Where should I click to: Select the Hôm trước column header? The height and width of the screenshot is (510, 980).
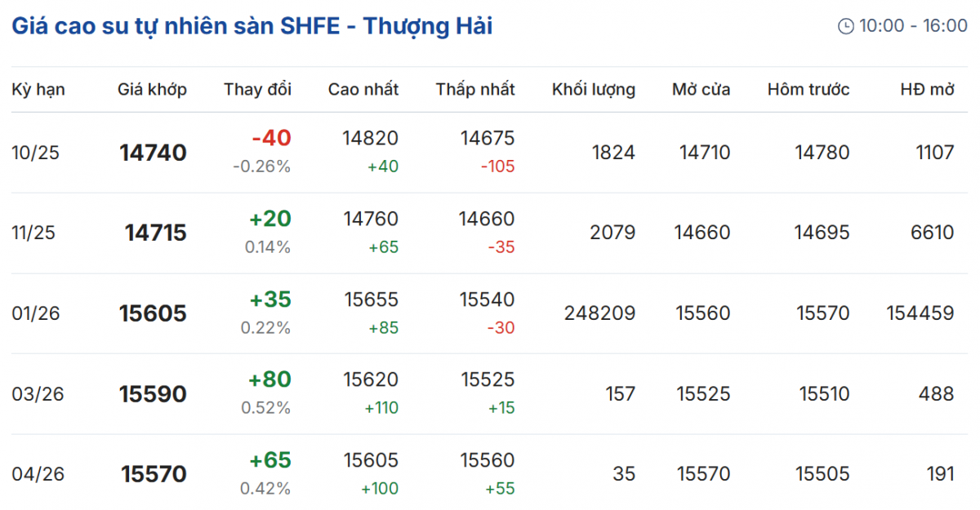tap(808, 90)
